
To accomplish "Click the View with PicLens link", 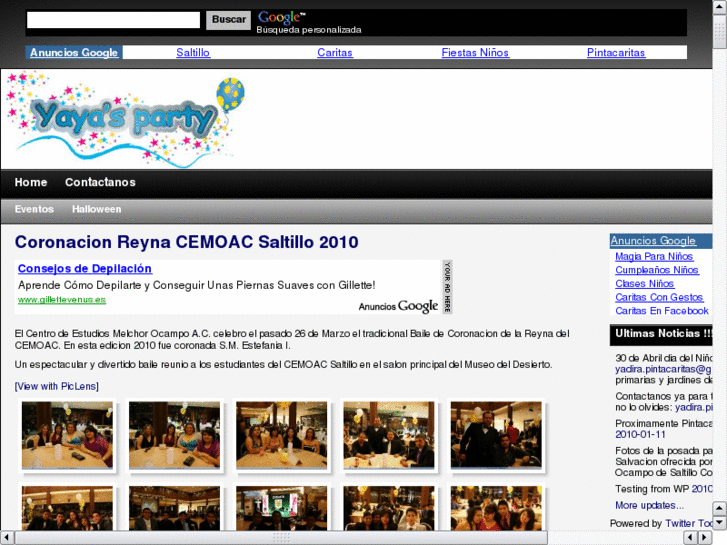I will coord(57,386).
